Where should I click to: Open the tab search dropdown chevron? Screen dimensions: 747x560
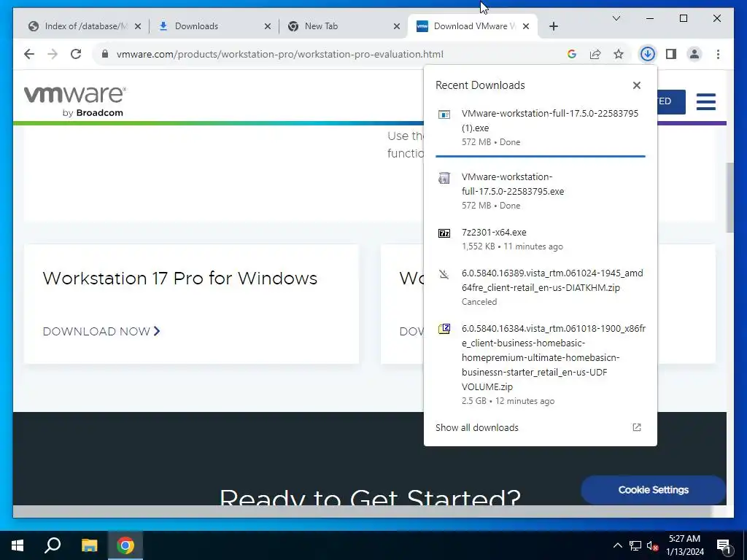coord(616,18)
